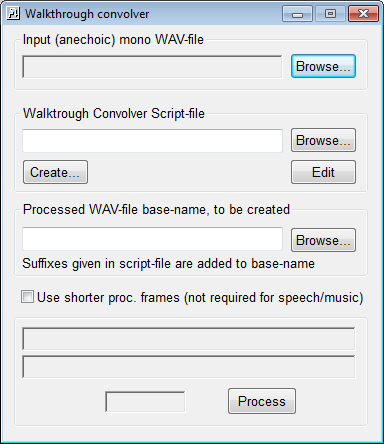
Task: Click the Input mono WAV-file path field
Action: pyautogui.click(x=152, y=67)
